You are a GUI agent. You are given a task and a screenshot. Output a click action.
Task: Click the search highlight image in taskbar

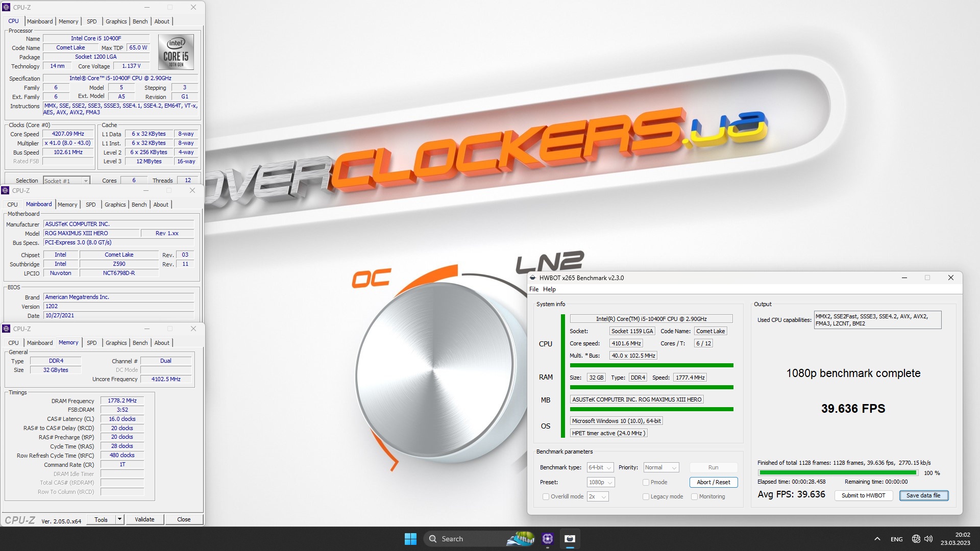click(520, 539)
